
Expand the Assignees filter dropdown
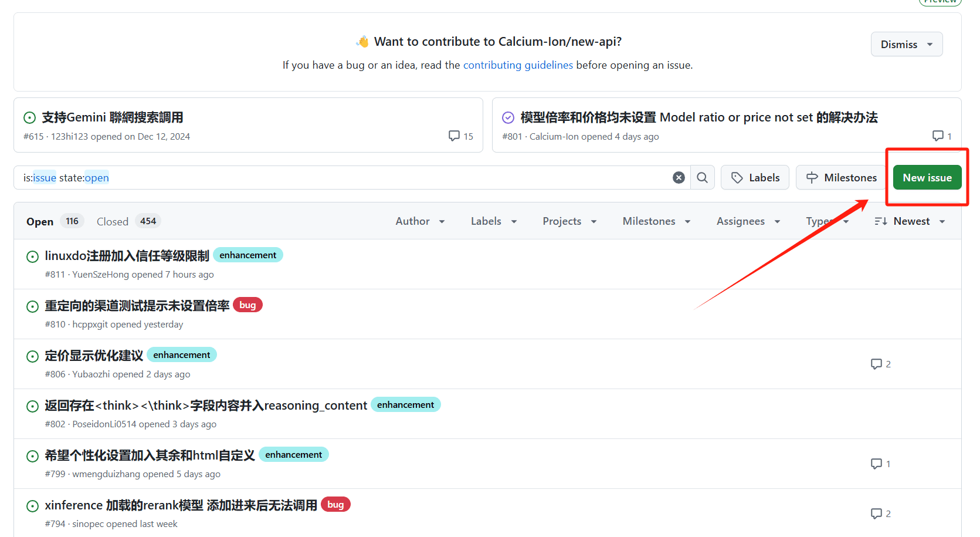[748, 221]
